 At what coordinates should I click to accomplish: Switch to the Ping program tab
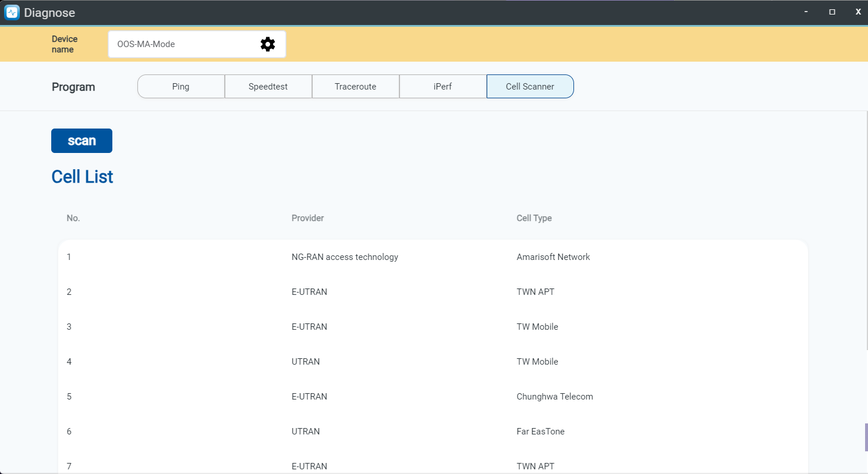[181, 87]
